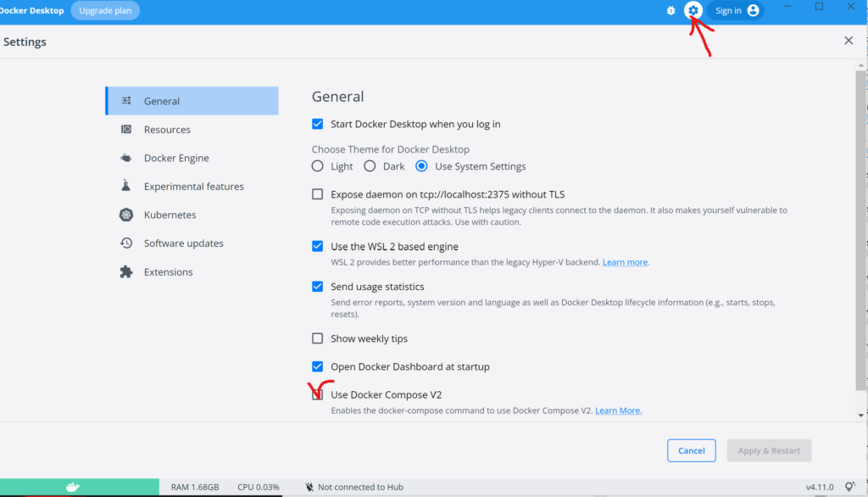
Task: Cancel the settings changes
Action: (x=692, y=450)
